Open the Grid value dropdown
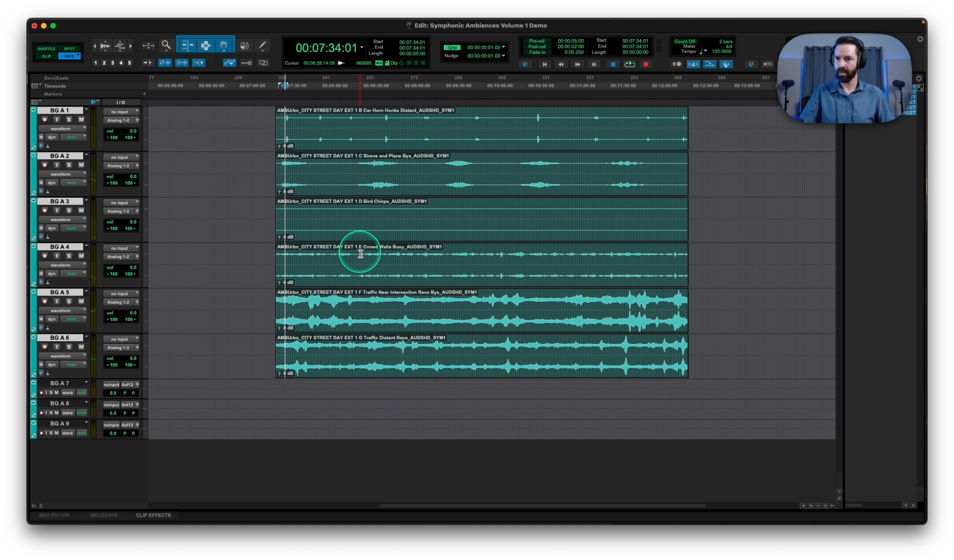Image resolution: width=954 pixels, height=560 pixels. pos(503,48)
